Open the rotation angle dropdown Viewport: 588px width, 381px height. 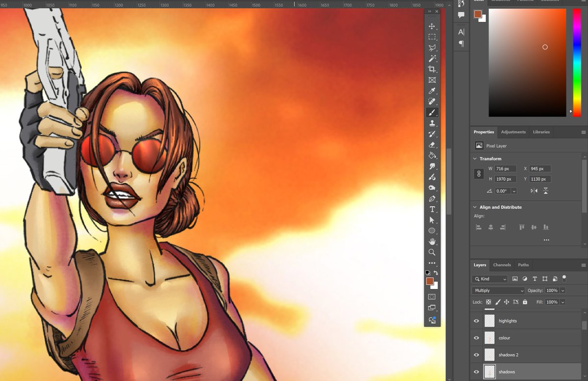(x=514, y=191)
